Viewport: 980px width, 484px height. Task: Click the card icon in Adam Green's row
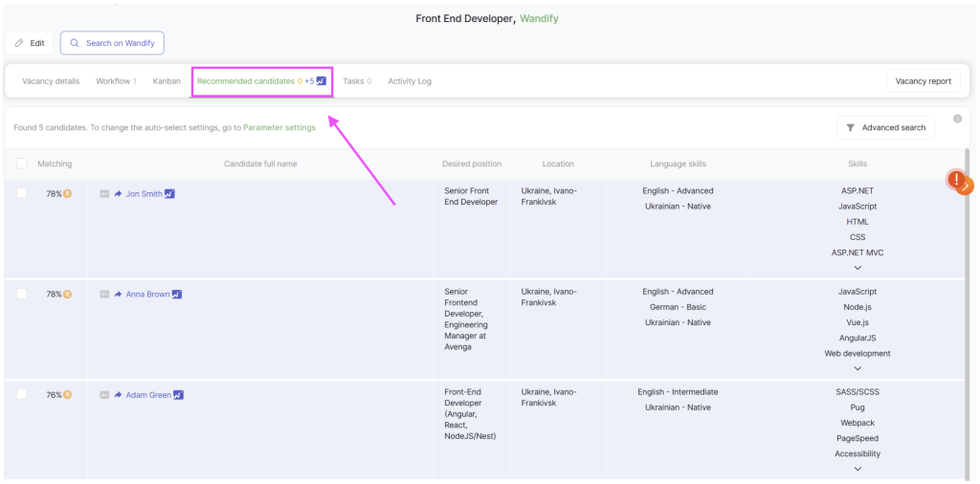pos(104,395)
